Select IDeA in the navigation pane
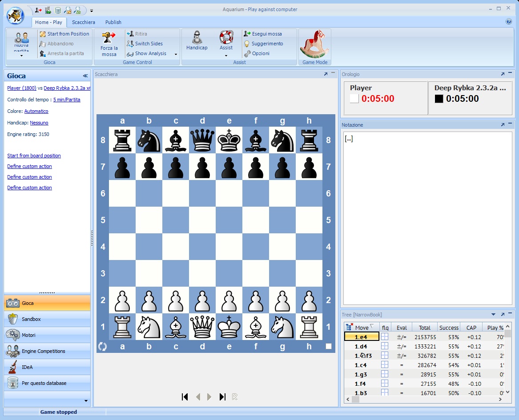The width and height of the screenshot is (519, 420). coord(47,367)
